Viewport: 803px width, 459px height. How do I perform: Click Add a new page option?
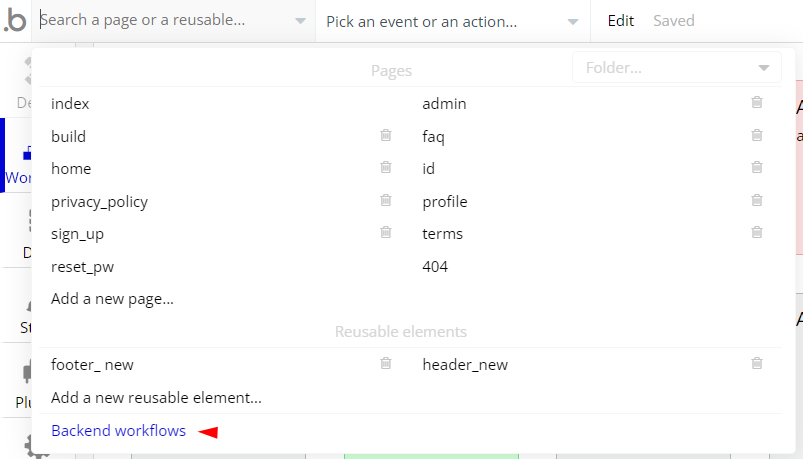[x=112, y=299]
